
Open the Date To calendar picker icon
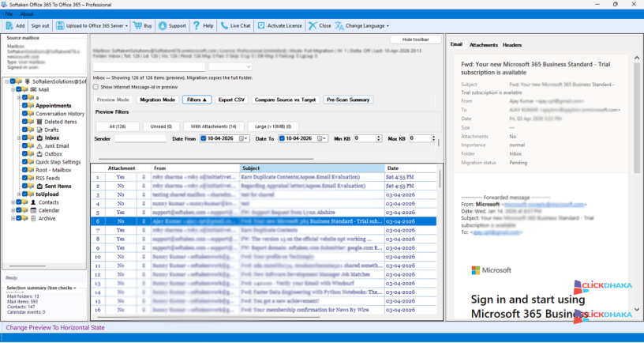tap(320, 138)
